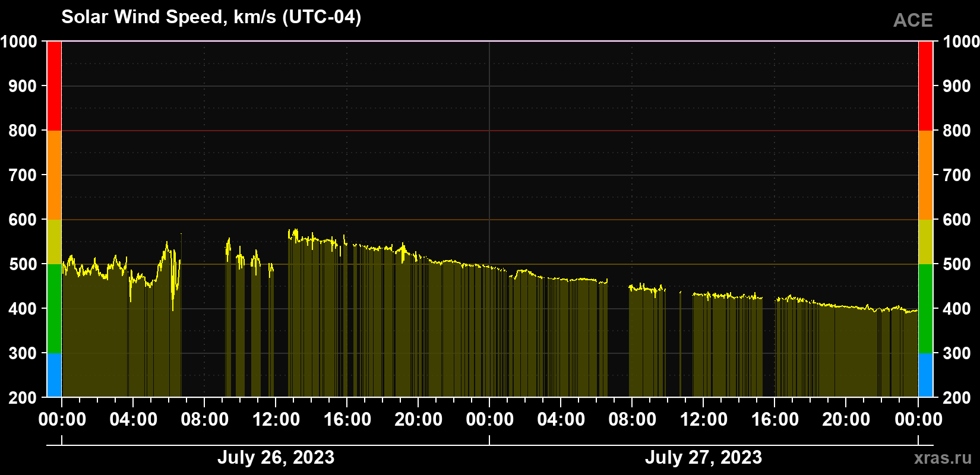Click the 12:00 time label for July 26
This screenshot has width=980, height=475.
pos(276,420)
